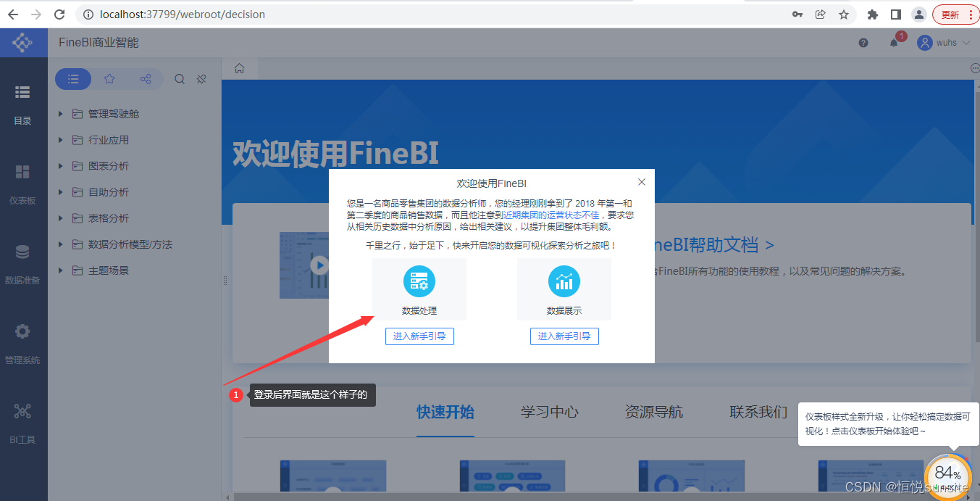Open the 目录 directory sidebar section
Viewport: 980px width, 501px height.
pyautogui.click(x=23, y=105)
